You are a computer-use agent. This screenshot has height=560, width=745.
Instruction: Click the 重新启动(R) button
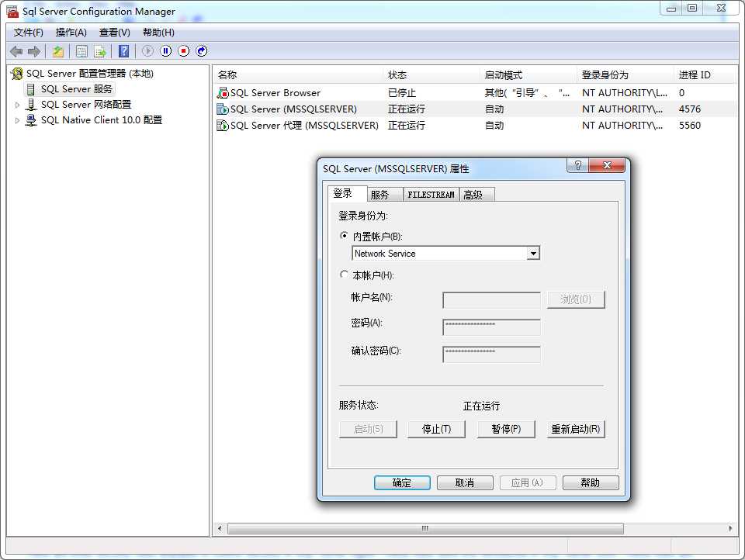[x=576, y=430]
